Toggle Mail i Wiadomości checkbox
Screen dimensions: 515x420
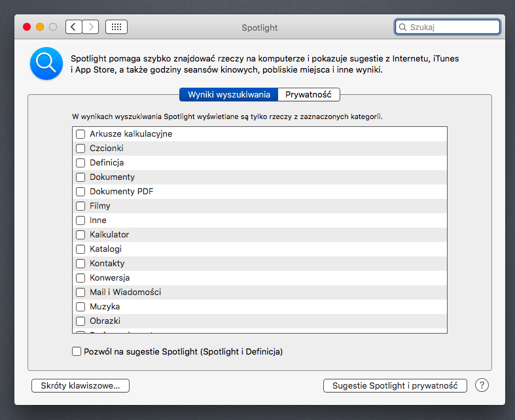[80, 292]
